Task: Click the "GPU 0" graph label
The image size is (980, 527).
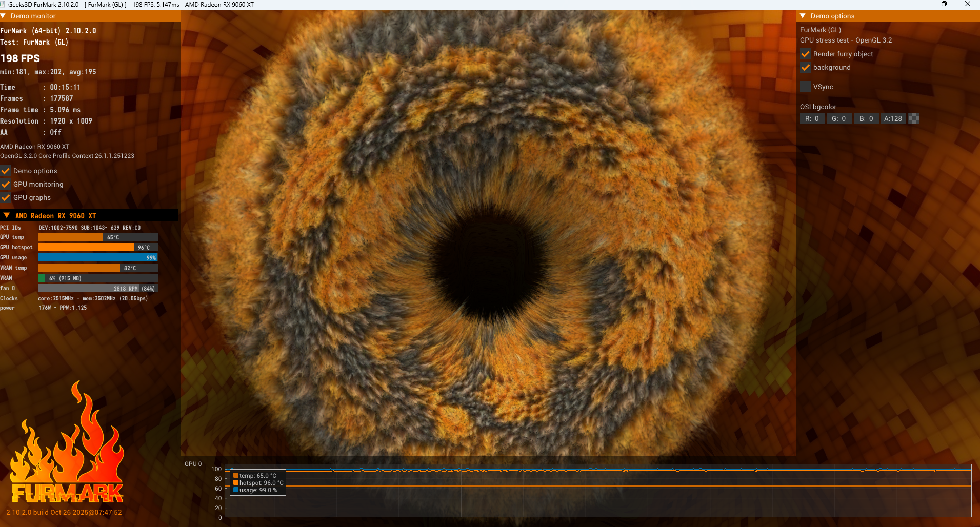Action: pyautogui.click(x=193, y=464)
